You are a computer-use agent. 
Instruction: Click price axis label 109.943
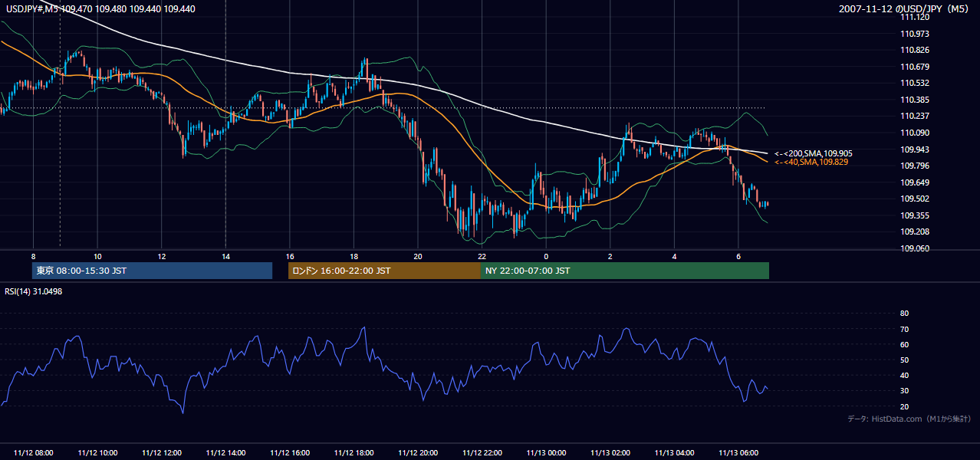[x=914, y=149]
